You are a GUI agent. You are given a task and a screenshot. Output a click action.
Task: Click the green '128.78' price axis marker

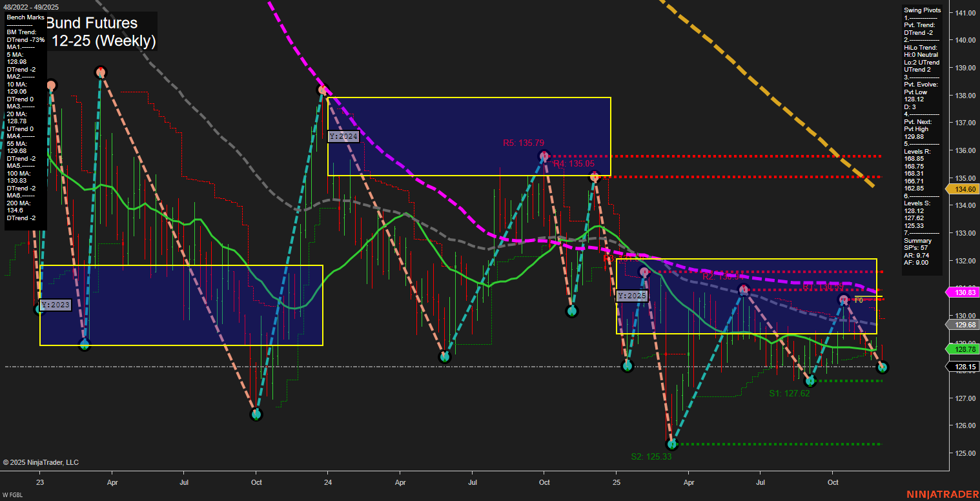pyautogui.click(x=962, y=349)
